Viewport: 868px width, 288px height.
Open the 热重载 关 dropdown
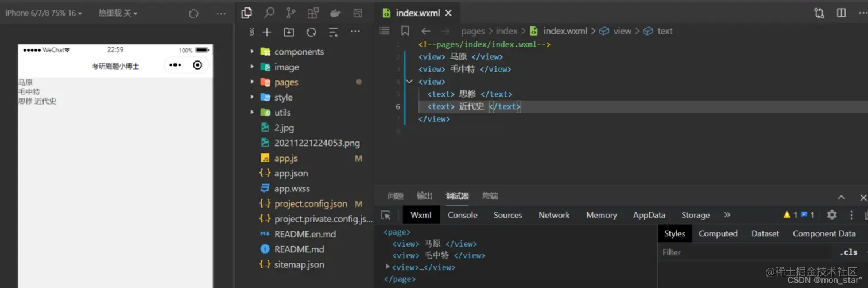coord(118,13)
